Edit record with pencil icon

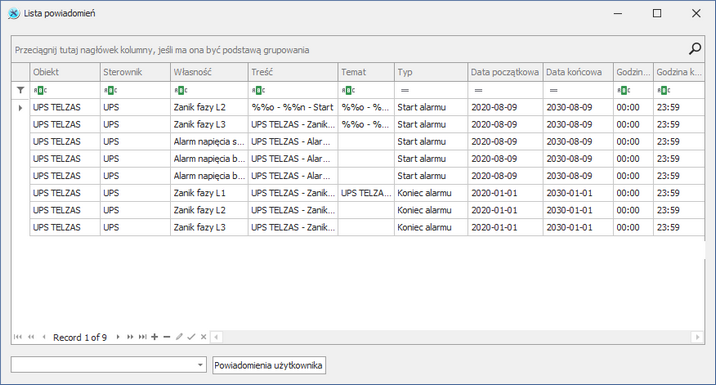(179, 337)
